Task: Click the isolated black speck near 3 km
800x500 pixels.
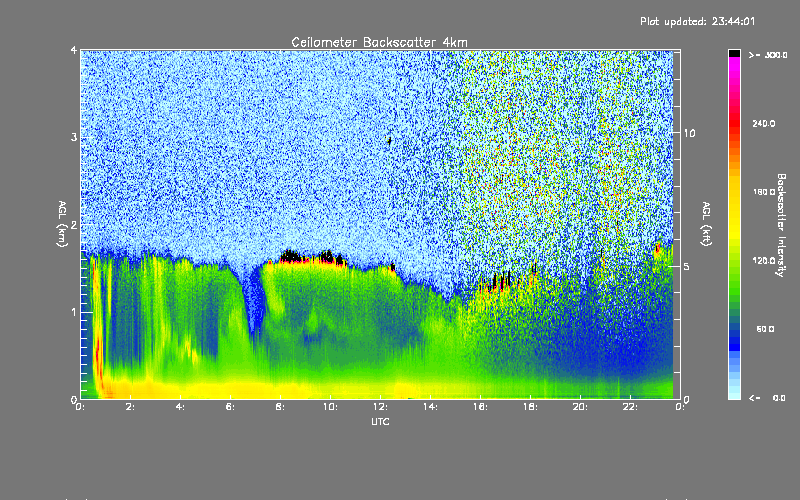Action: [389, 140]
